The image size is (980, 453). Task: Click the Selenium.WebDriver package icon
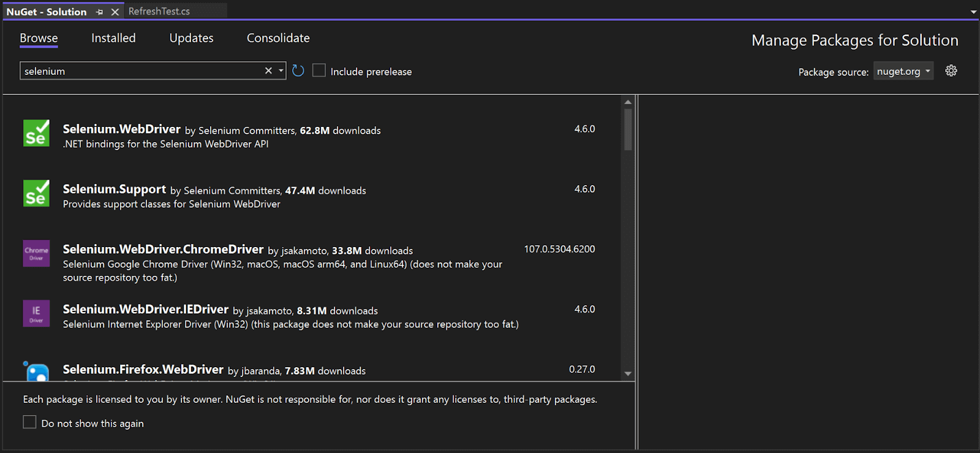[36, 133]
